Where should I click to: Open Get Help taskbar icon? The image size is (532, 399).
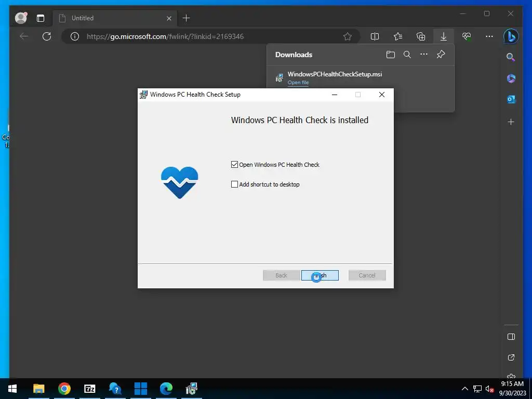click(x=115, y=389)
